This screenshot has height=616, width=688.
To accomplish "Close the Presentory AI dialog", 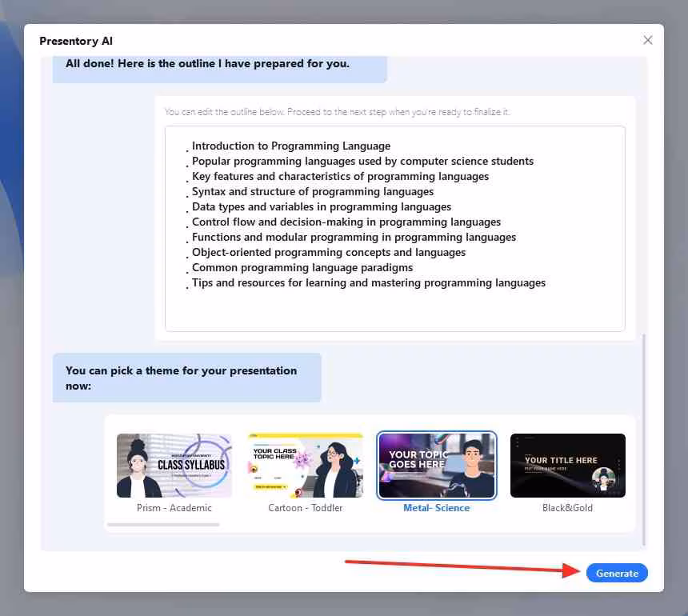I will pyautogui.click(x=648, y=40).
